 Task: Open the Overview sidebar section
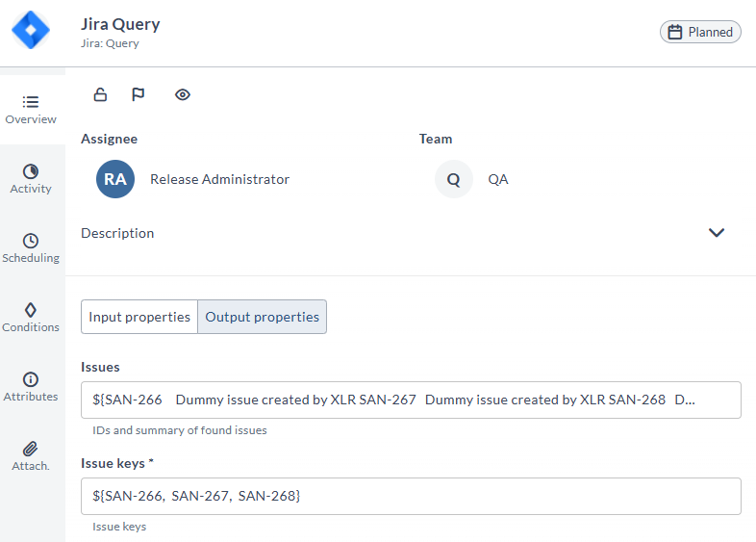(x=31, y=110)
